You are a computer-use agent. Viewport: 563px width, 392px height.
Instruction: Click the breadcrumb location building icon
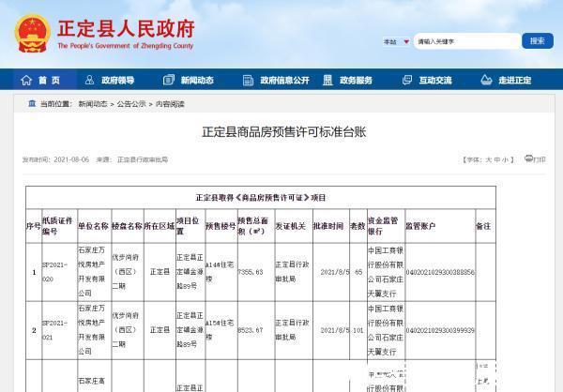pyautogui.click(x=32, y=103)
